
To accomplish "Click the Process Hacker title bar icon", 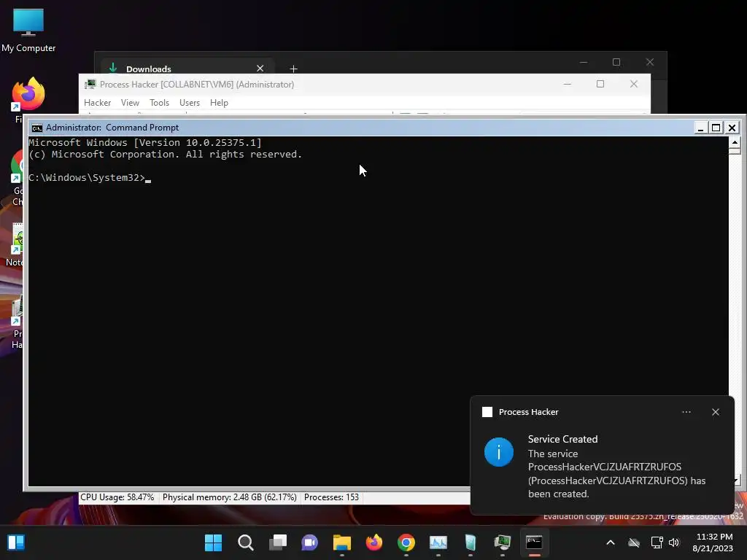I will (x=90, y=85).
